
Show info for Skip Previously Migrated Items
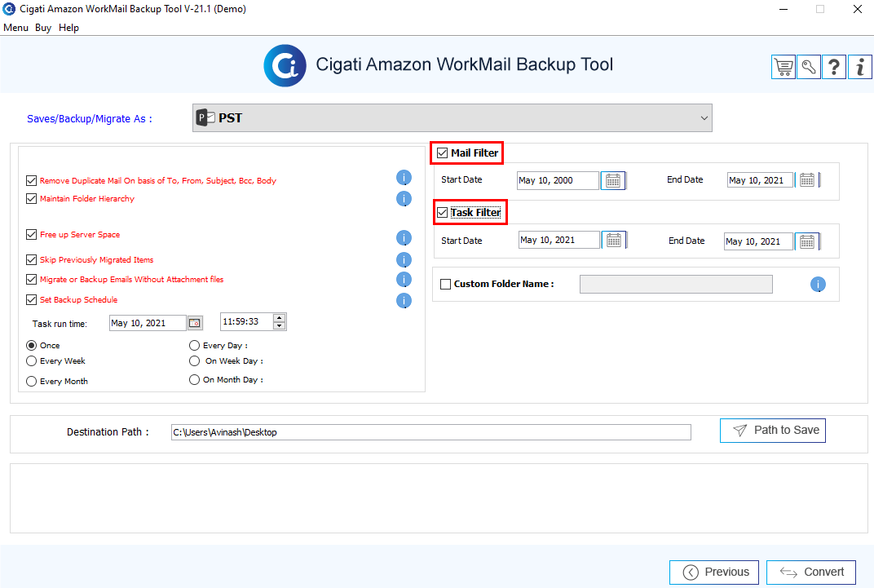404,259
